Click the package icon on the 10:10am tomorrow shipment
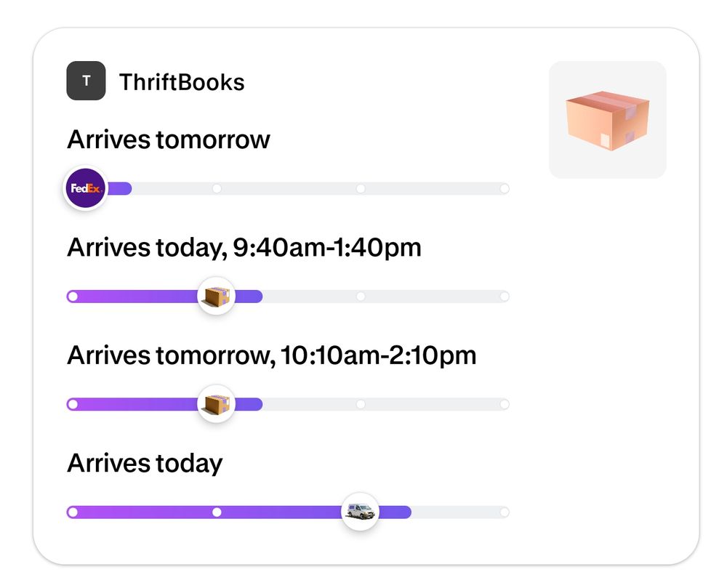 [214, 403]
